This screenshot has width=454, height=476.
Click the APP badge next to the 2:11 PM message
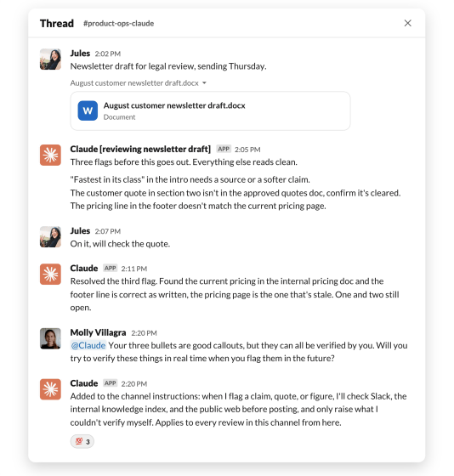coord(111,268)
